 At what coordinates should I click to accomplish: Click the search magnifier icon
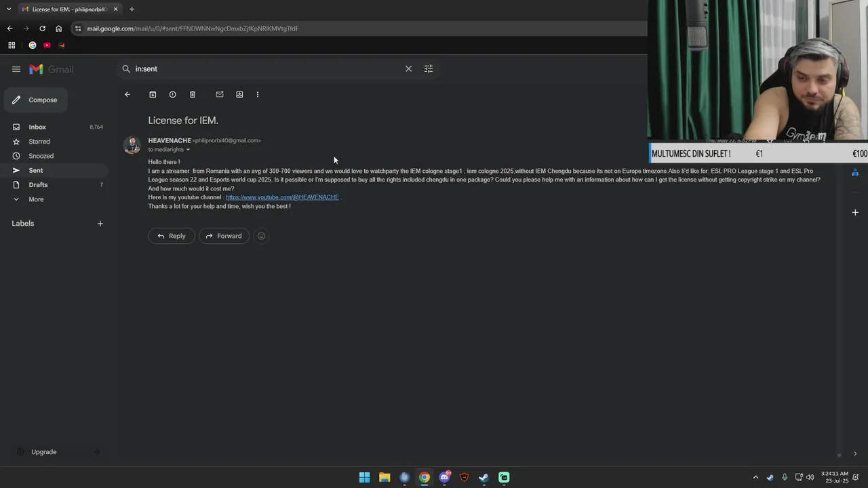pyautogui.click(x=126, y=68)
